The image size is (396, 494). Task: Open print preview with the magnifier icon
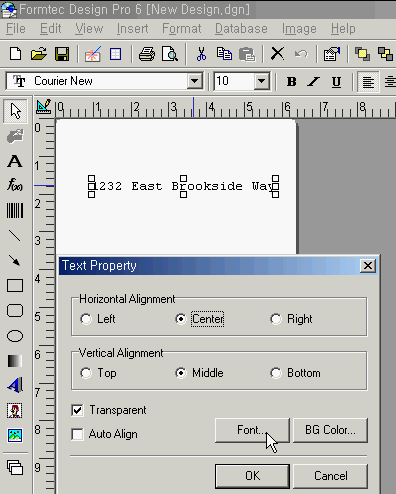170,54
